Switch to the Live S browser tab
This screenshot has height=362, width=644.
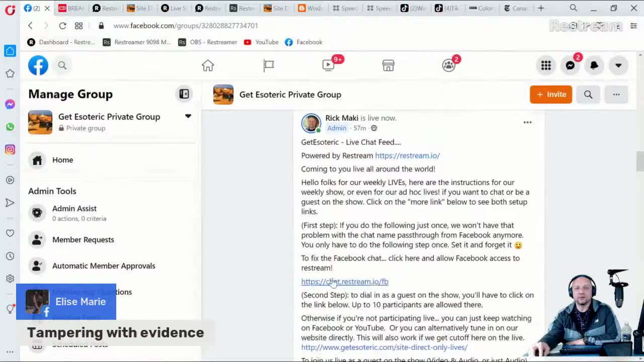(x=174, y=8)
